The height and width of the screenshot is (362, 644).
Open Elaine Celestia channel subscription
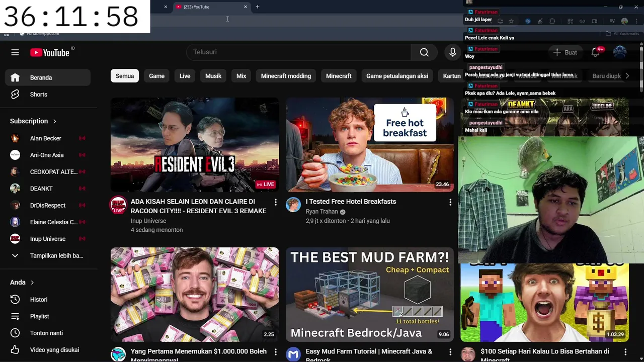pyautogui.click(x=48, y=222)
